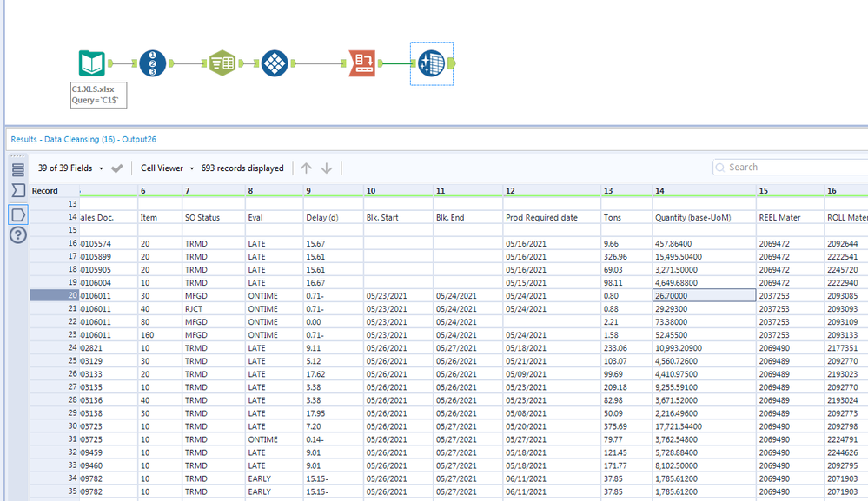Viewport: 868px width, 501px height.
Task: Click the Results - Data Cleansing (16) - Output26 title
Action: pyautogui.click(x=83, y=139)
